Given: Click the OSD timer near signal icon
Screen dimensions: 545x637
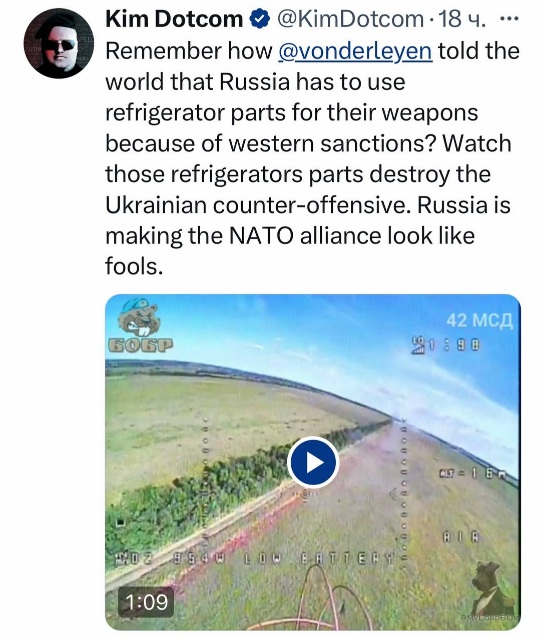Looking at the screenshot, I should (454, 346).
